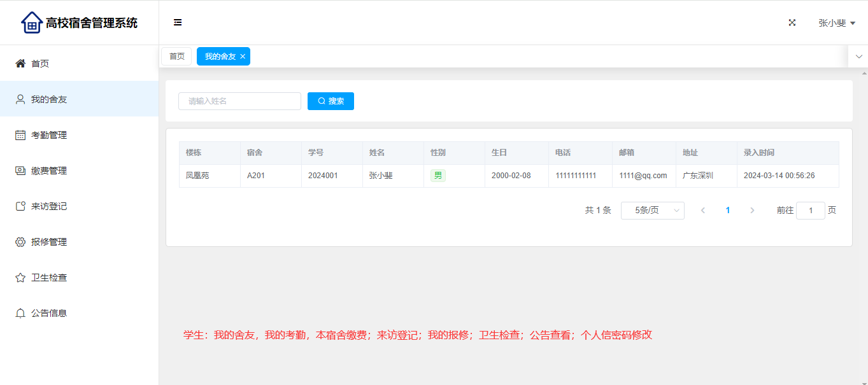Click the star icon for 卫生检查
868x385 pixels.
click(20, 277)
